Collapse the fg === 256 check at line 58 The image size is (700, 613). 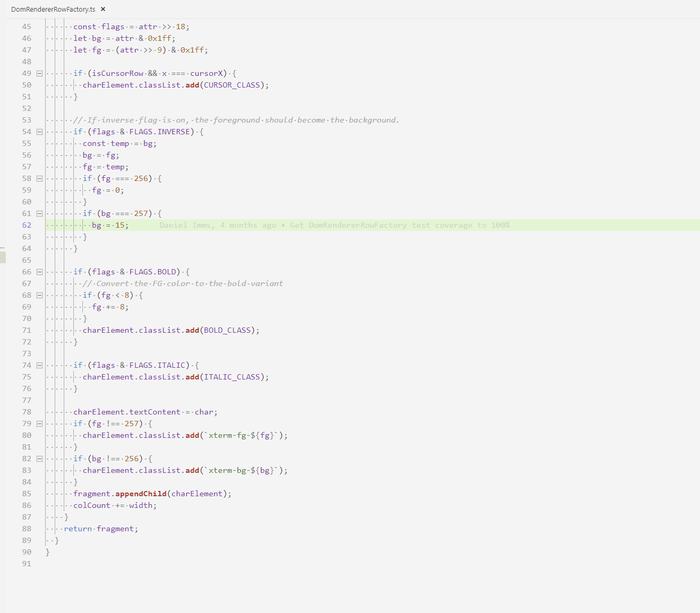click(39, 178)
